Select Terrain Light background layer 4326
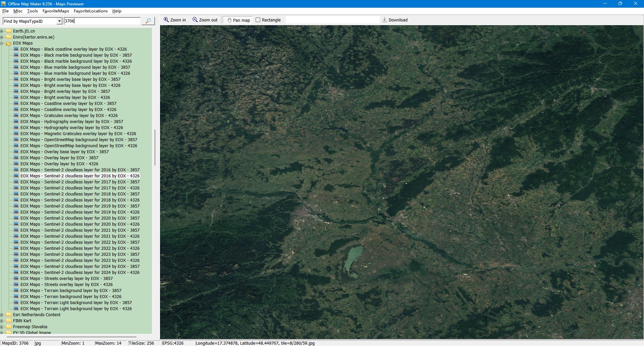Screen dimensions: 644x346 pos(76,309)
